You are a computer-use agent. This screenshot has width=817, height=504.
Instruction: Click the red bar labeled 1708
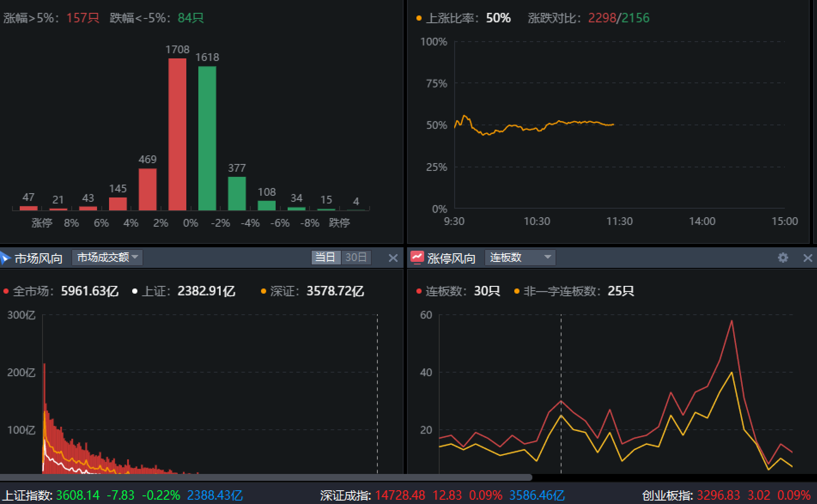(x=177, y=134)
